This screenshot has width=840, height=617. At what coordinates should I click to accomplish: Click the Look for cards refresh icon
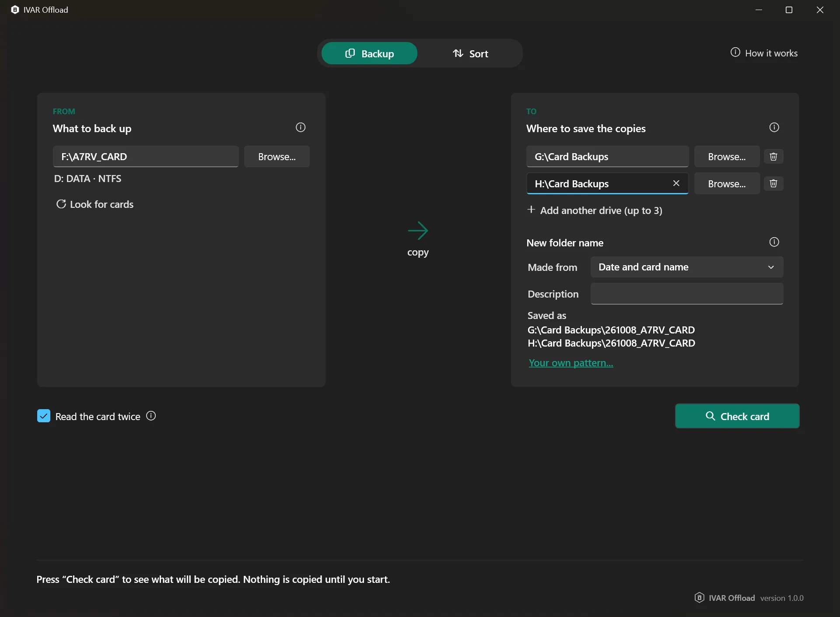(61, 204)
